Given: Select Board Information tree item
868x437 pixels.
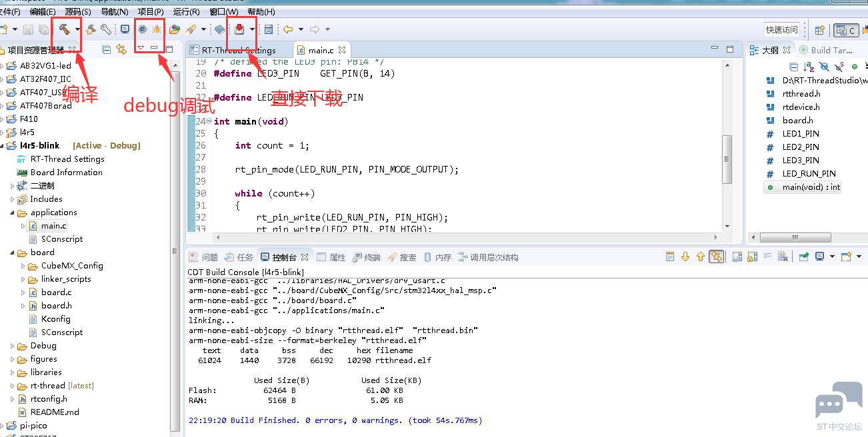Looking at the screenshot, I should tap(67, 173).
